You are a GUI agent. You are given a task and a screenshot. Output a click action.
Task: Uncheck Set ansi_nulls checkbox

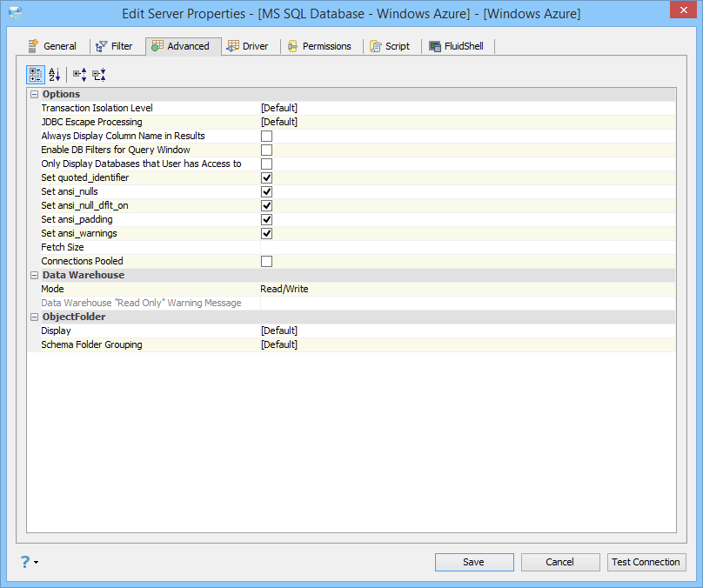pyautogui.click(x=267, y=191)
